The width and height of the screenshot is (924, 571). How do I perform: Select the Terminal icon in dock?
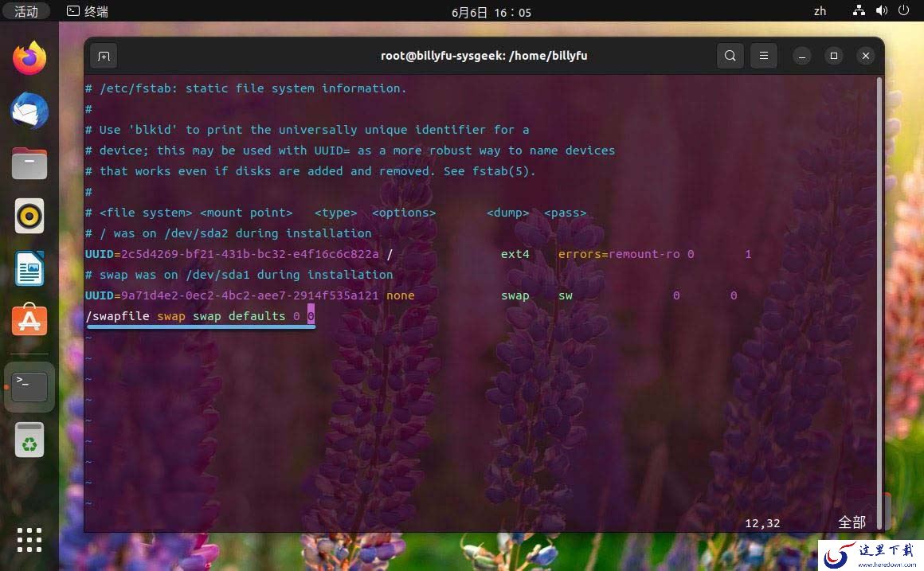29,387
